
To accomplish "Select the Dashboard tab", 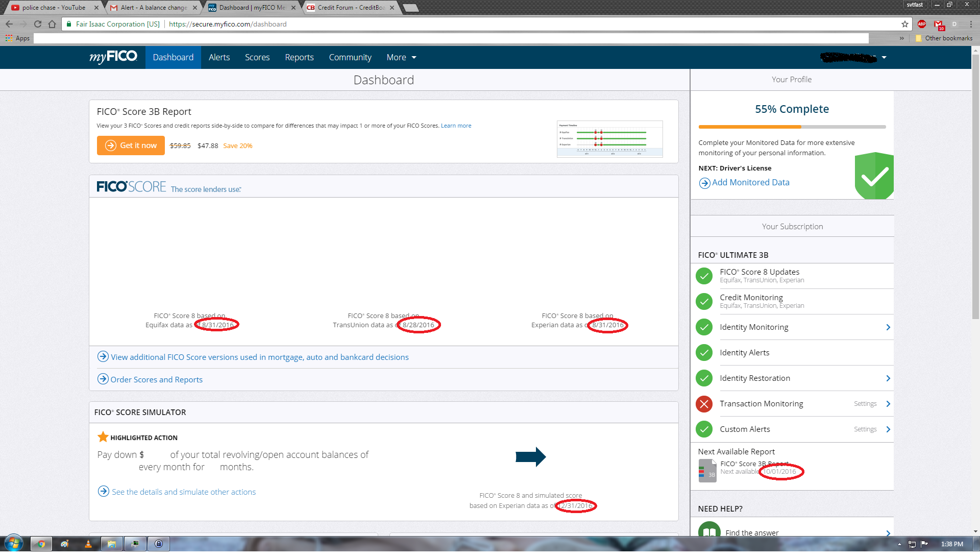I will click(173, 57).
